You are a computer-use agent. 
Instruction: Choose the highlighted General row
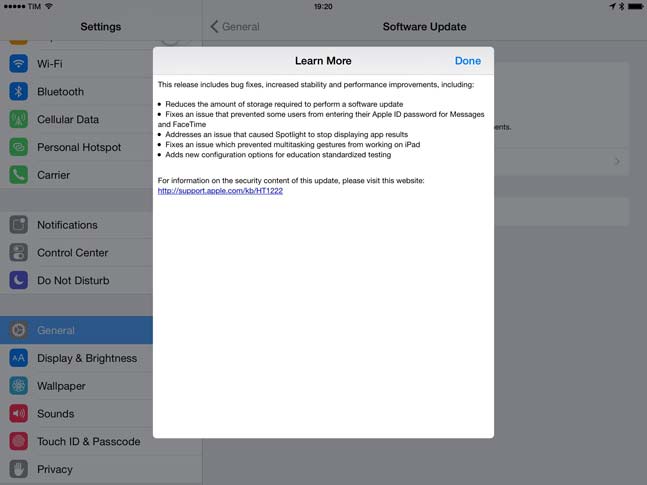click(x=76, y=330)
